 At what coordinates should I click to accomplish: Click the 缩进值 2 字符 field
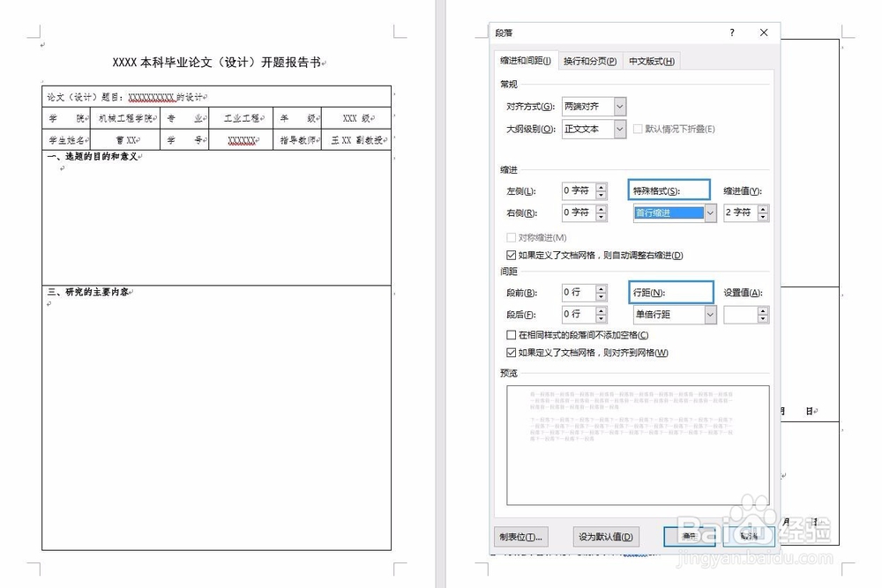click(x=740, y=212)
